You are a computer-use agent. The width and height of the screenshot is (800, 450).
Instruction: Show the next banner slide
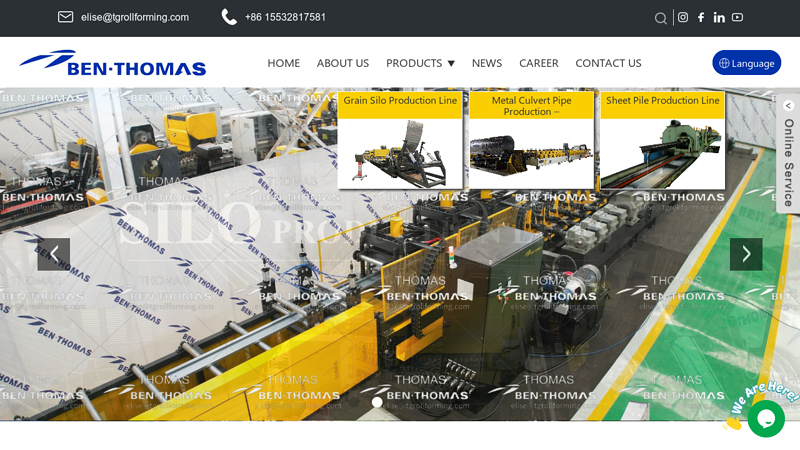pos(746,254)
